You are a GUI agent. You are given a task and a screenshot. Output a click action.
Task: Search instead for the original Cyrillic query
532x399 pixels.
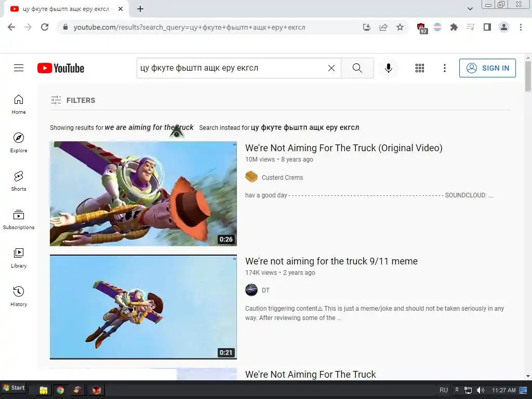click(304, 128)
